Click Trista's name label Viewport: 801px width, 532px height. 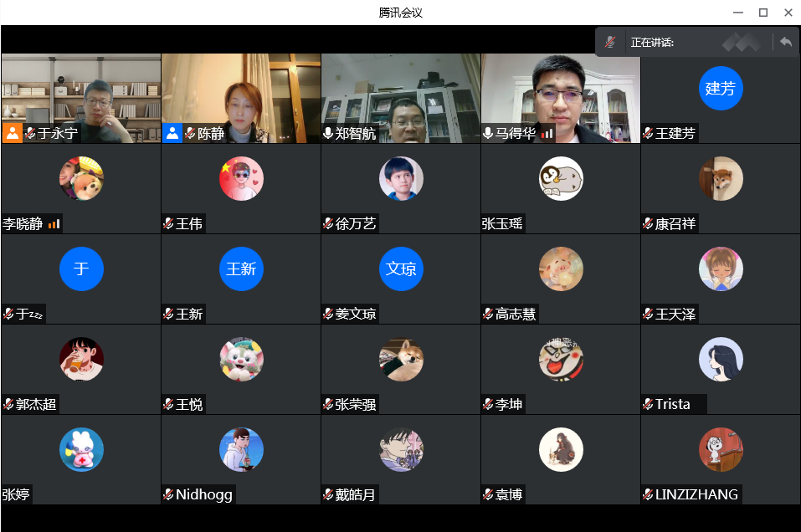[673, 404]
